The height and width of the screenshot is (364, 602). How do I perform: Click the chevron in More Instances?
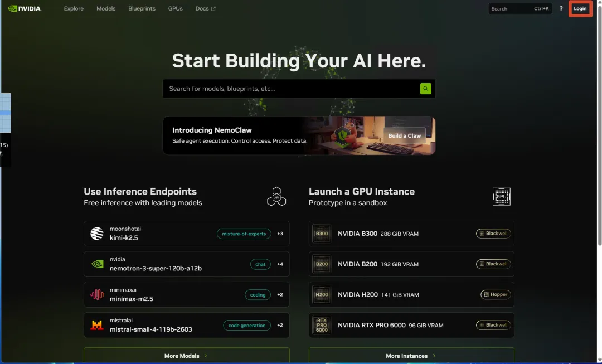point(434,356)
